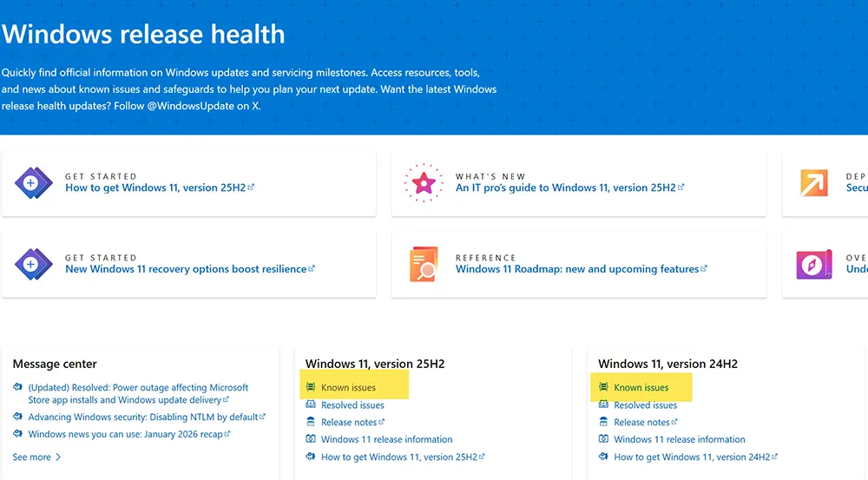
Task: Click the icon beside 25H2 'Windows 11 release information'
Action: point(311,439)
